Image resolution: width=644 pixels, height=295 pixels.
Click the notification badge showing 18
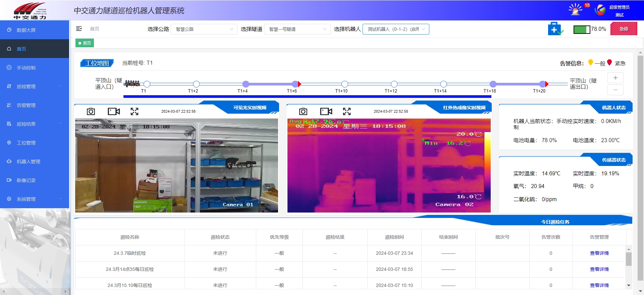point(587,5)
